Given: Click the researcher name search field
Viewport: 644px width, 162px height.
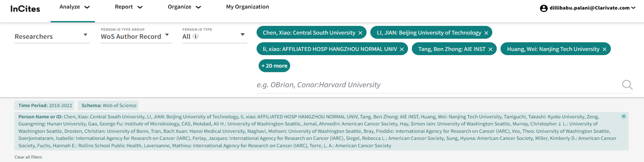Looking at the screenshot, I should click(438, 85).
